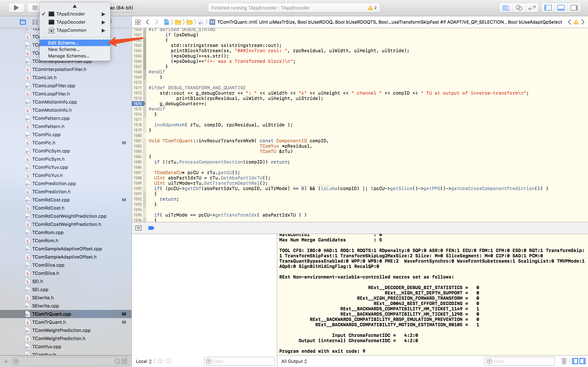588x367 pixels.
Task: Open the Assistant editor view
Action: coord(519,8)
